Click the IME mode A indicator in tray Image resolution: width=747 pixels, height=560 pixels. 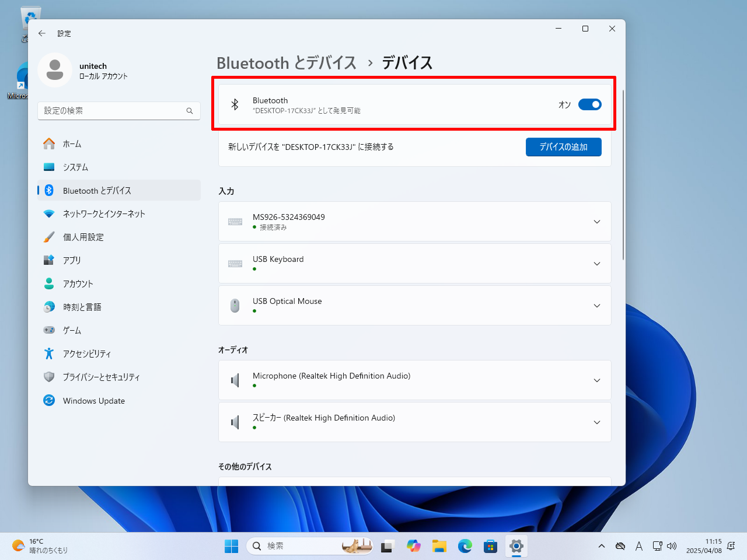pos(639,546)
